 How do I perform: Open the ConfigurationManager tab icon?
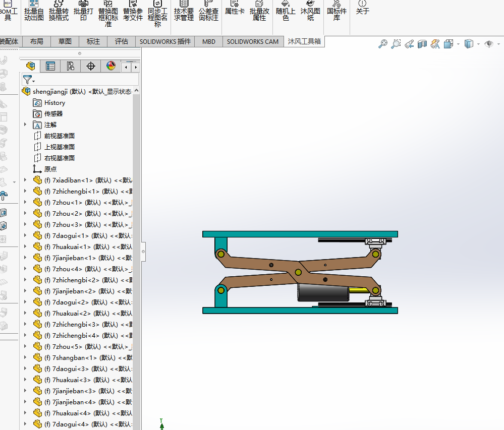70,66
